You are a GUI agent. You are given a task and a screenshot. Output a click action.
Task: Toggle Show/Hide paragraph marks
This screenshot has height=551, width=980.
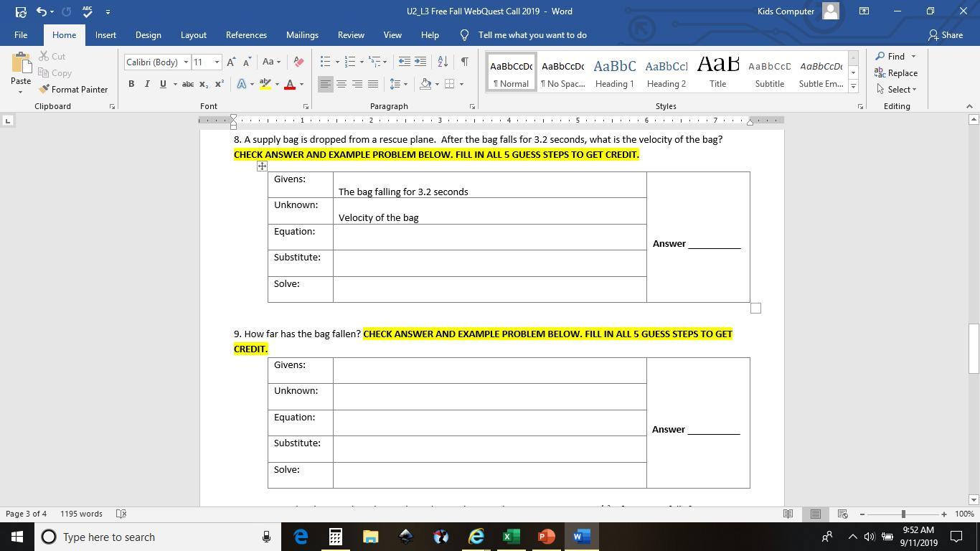coord(465,62)
